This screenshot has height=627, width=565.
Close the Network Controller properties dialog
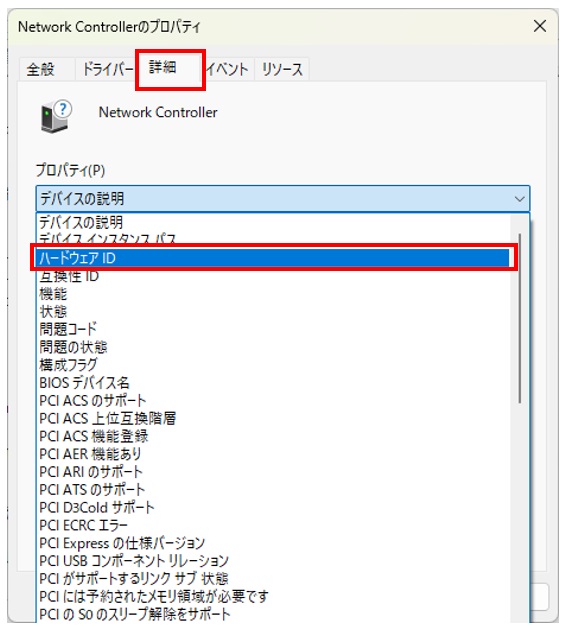(x=540, y=26)
